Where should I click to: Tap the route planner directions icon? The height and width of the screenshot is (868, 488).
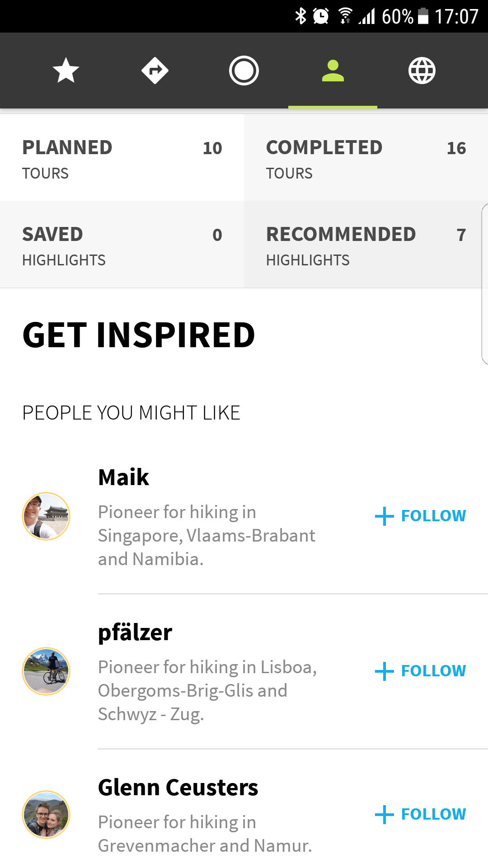tap(155, 71)
